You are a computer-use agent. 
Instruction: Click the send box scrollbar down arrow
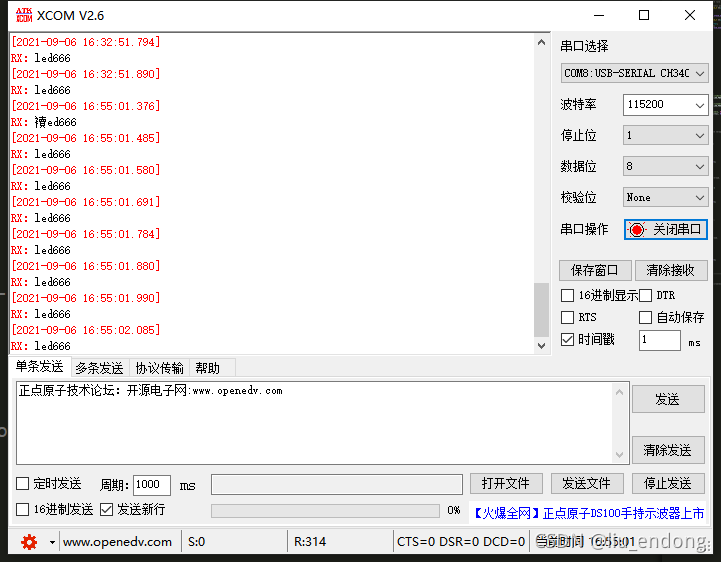click(x=619, y=454)
